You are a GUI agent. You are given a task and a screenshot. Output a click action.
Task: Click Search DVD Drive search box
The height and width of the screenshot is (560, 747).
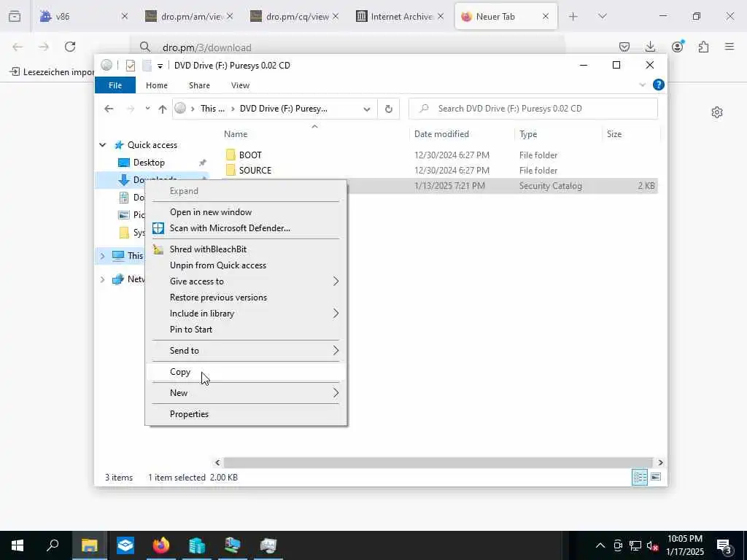coord(533,109)
